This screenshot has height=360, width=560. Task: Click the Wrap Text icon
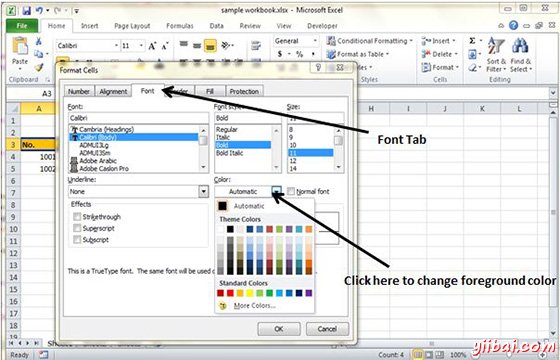(x=256, y=45)
